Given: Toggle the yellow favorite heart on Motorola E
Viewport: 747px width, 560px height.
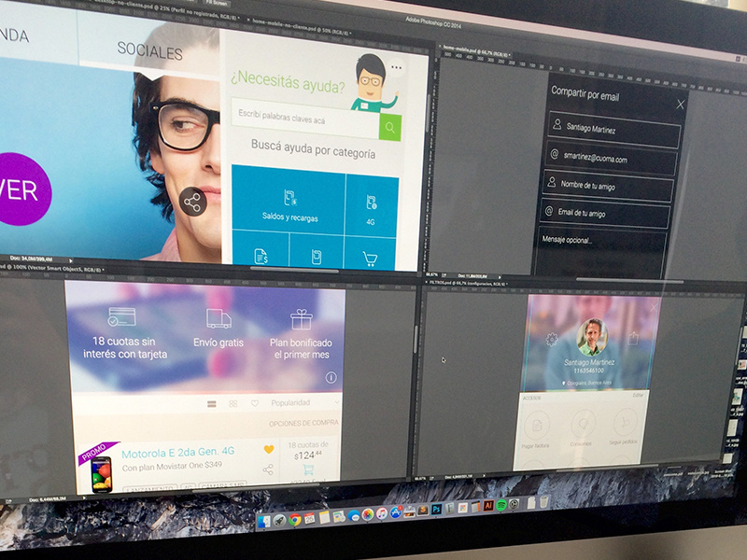Looking at the screenshot, I should (x=269, y=449).
